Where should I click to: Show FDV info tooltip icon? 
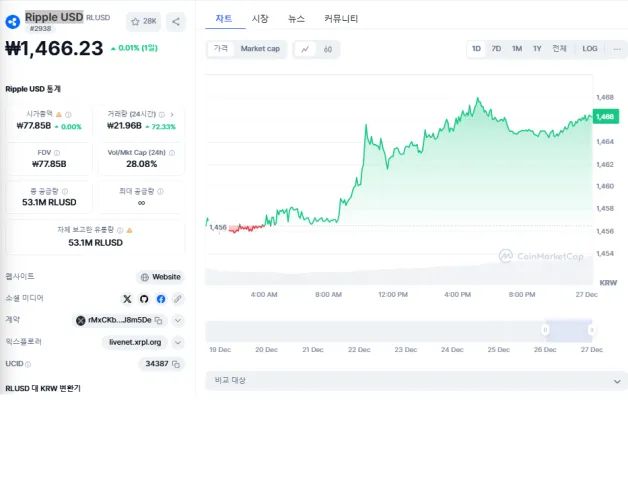coord(57,153)
